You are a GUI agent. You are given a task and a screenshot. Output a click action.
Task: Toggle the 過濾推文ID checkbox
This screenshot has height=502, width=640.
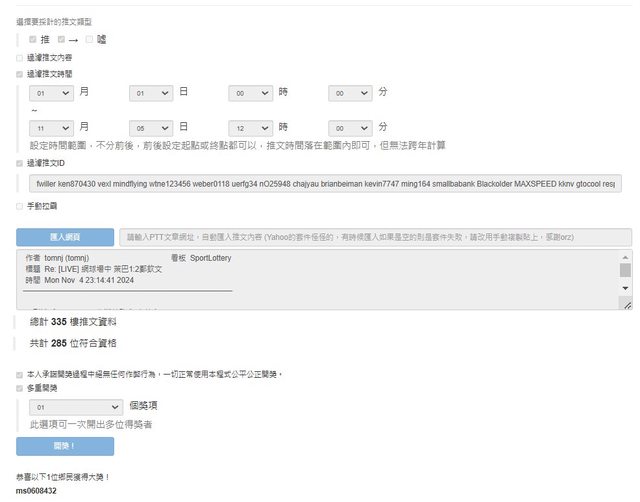(19, 162)
